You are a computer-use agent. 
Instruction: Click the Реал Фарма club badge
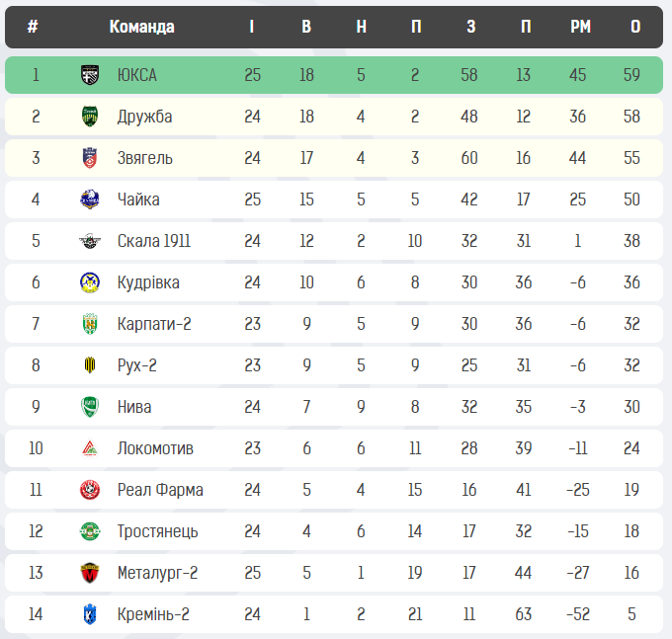[x=90, y=490]
